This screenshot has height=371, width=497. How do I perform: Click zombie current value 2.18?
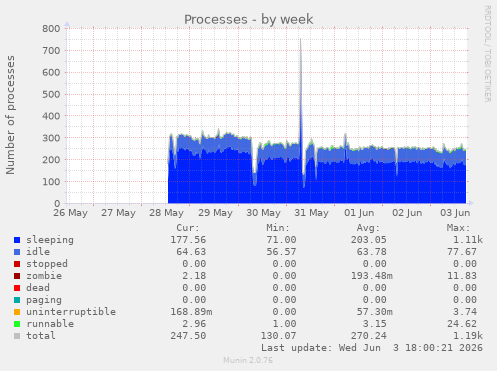[x=194, y=276]
